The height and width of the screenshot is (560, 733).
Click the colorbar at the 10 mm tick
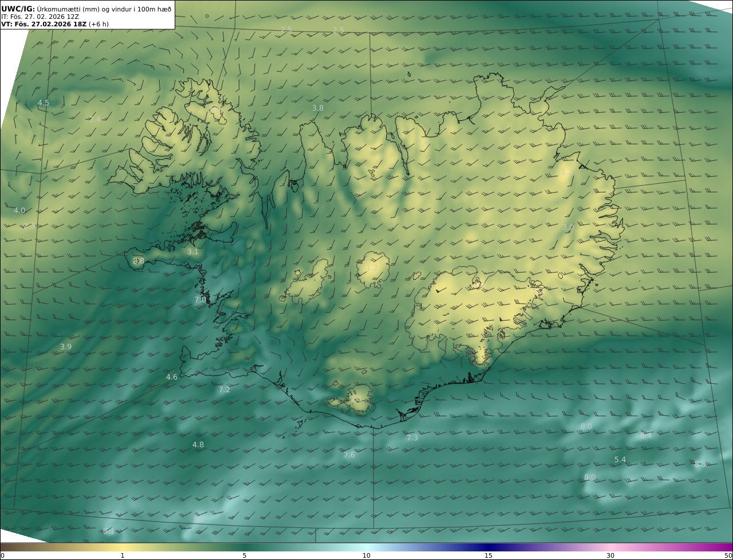[366, 548]
